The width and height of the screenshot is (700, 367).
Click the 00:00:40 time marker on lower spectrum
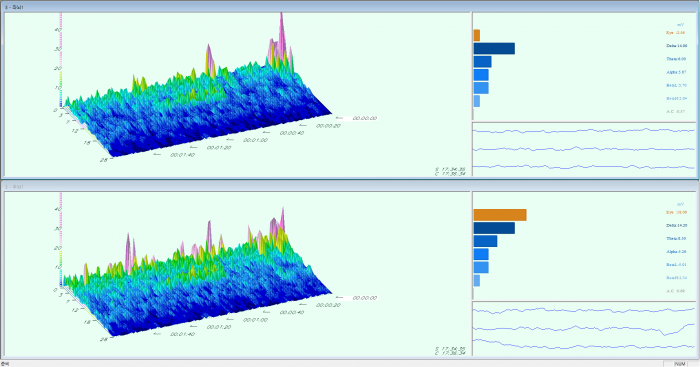[x=292, y=313]
